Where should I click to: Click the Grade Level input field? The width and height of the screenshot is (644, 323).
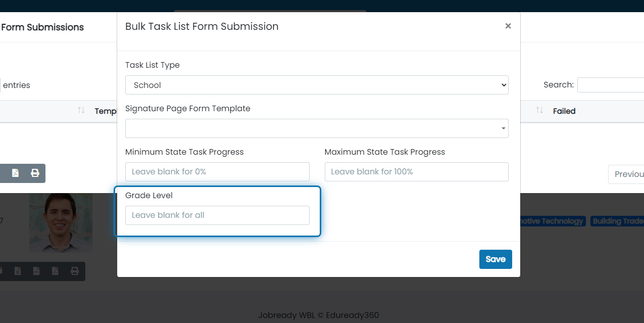click(x=217, y=215)
